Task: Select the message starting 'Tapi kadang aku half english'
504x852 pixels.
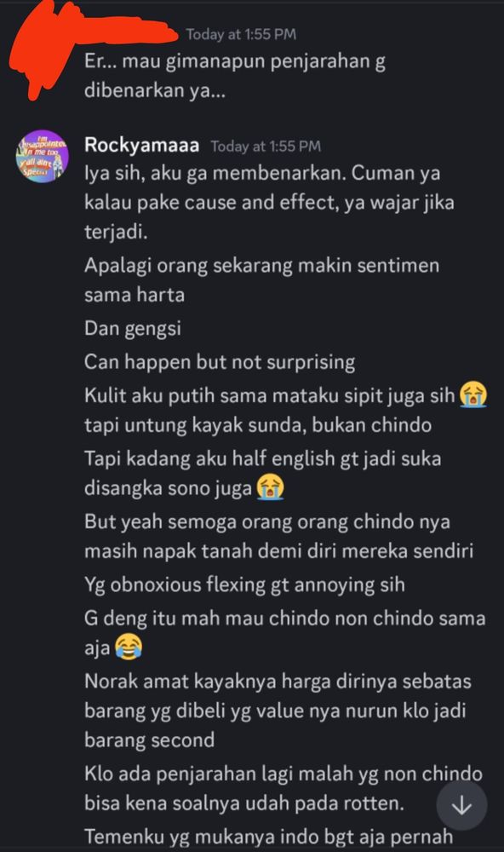Action: pyautogui.click(x=263, y=473)
